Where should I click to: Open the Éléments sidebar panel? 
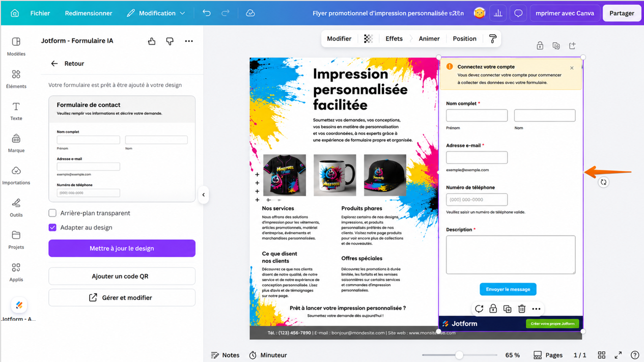[16, 79]
